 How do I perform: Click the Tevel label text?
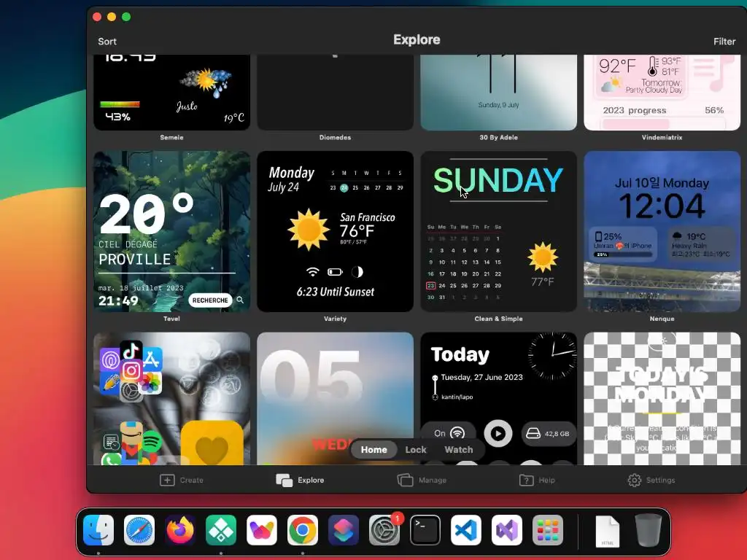(172, 319)
